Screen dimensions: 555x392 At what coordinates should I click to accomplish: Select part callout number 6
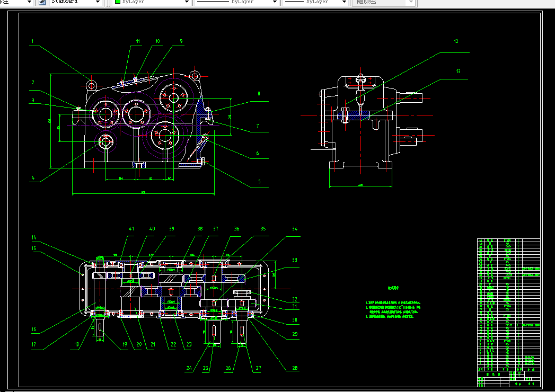(257, 153)
